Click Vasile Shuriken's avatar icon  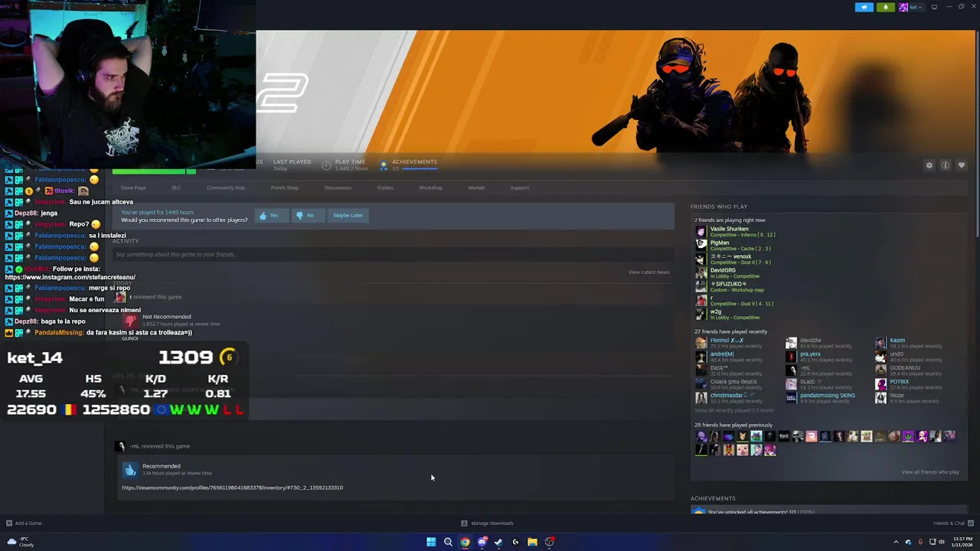click(x=701, y=231)
